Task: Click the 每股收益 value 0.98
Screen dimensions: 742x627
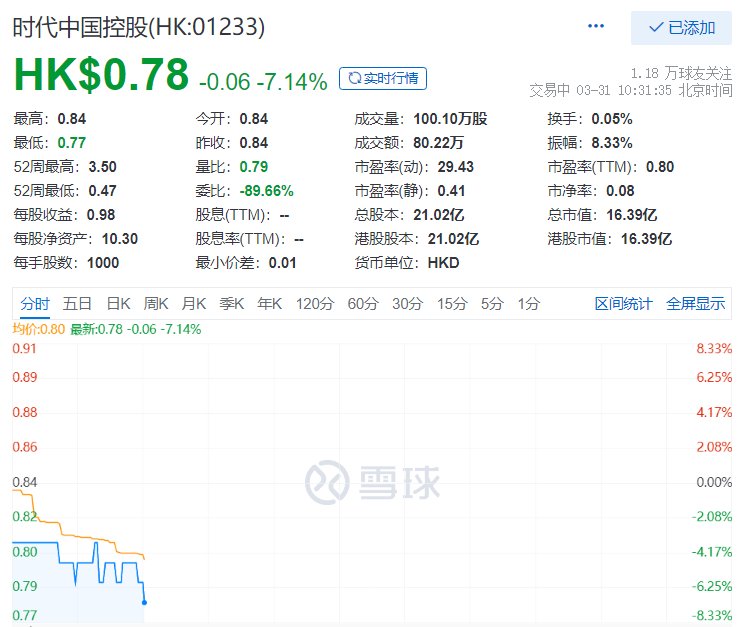Action: click(x=101, y=215)
